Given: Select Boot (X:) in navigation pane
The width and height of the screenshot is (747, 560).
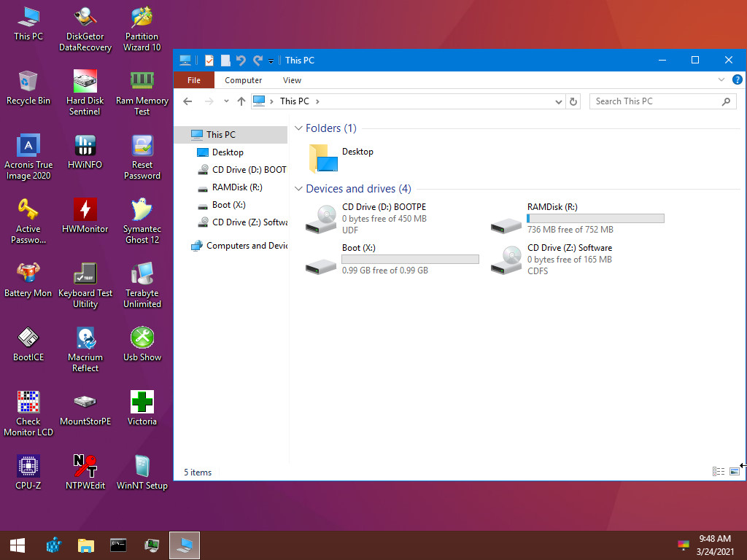Looking at the screenshot, I should coord(231,205).
